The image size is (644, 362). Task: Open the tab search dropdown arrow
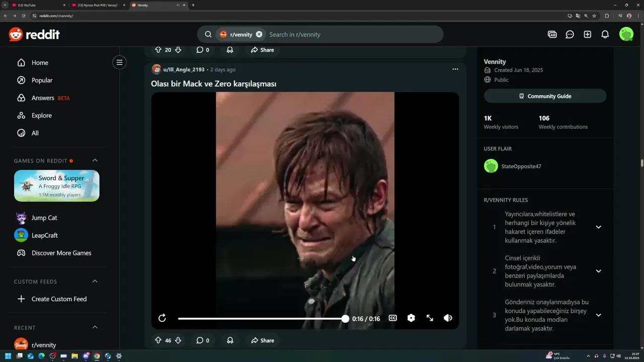[x=4, y=5]
